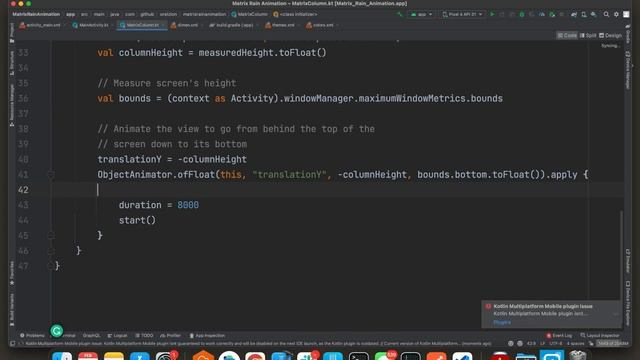Open the Pixel 4 API 31 device dropdown
Image resolution: width=640 pixels, height=360 pixels.
click(462, 14)
